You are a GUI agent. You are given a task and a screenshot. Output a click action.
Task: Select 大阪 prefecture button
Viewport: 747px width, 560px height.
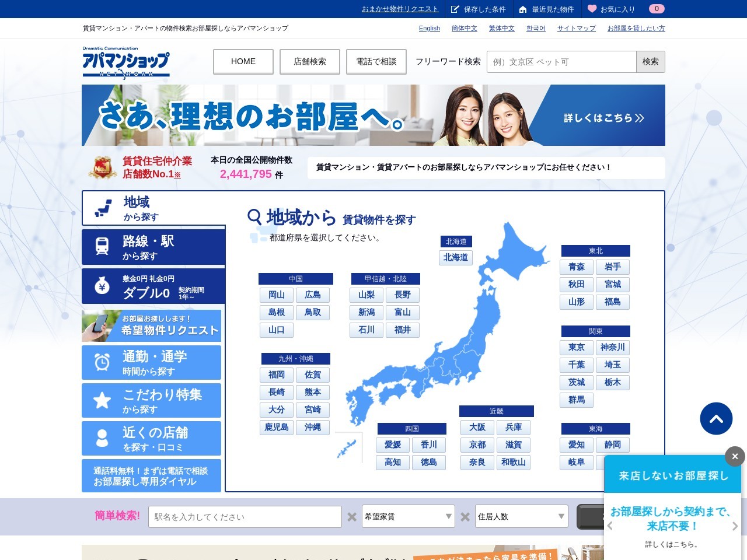477,427
